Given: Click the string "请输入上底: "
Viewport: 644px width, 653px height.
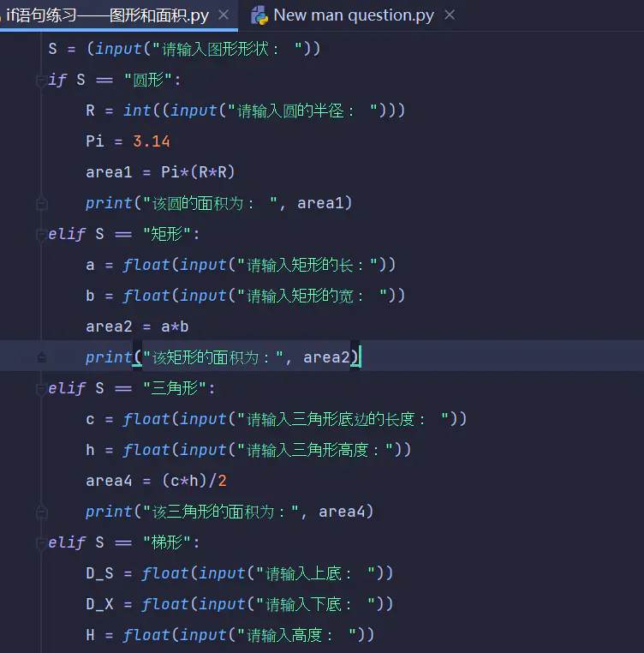Looking at the screenshot, I should [316, 573].
